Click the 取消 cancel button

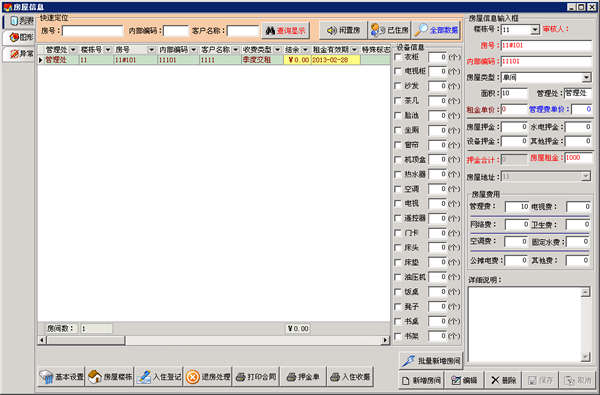[578, 380]
